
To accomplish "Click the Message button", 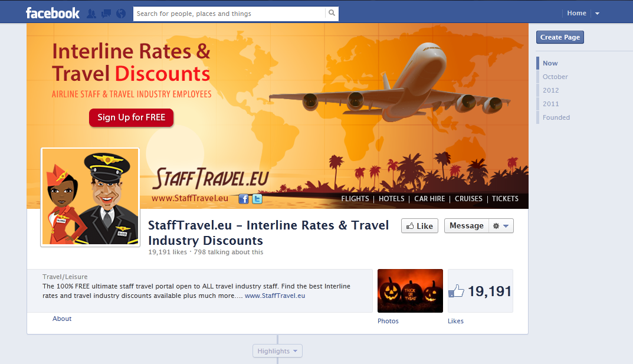I will click(466, 226).
